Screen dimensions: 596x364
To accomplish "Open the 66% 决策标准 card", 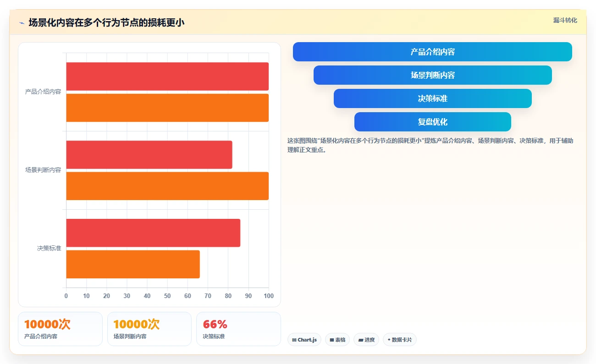I will [x=238, y=329].
